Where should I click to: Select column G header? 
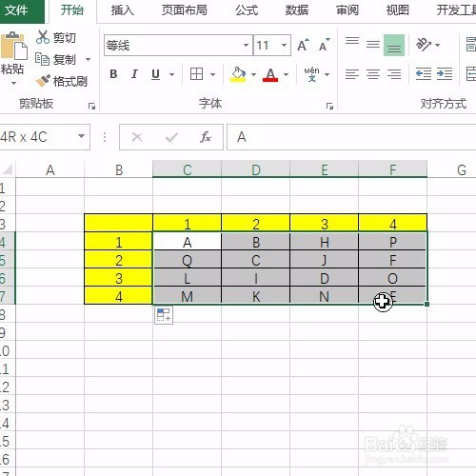(x=451, y=169)
